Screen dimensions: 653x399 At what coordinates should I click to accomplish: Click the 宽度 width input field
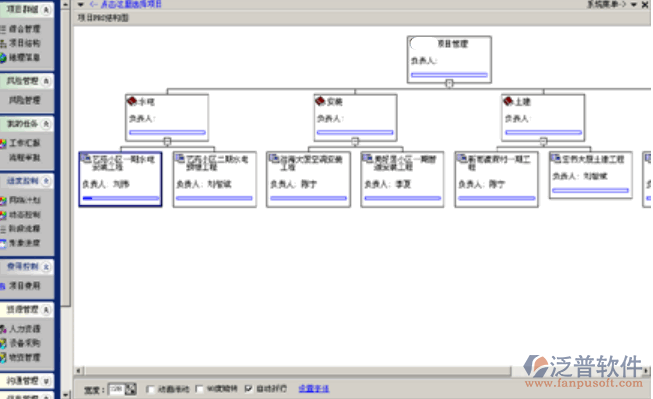click(116, 389)
